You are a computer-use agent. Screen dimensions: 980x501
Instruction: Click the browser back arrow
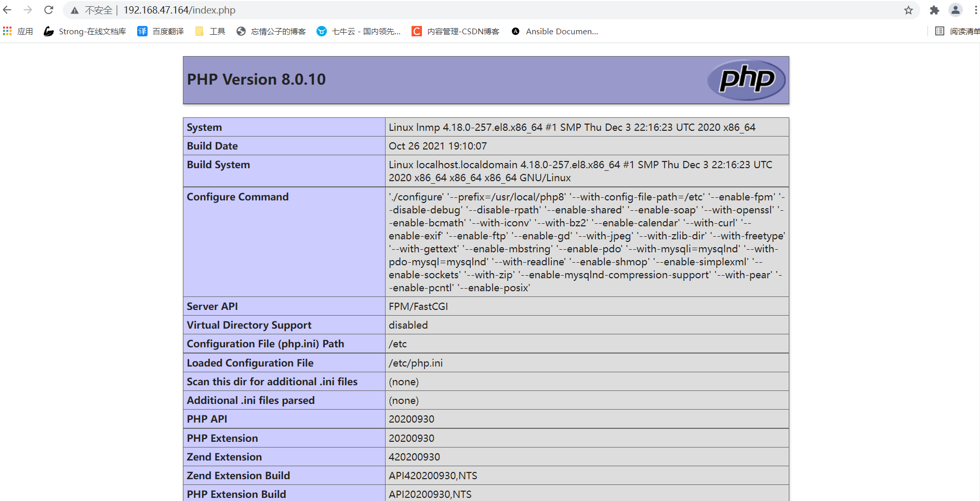click(x=7, y=10)
